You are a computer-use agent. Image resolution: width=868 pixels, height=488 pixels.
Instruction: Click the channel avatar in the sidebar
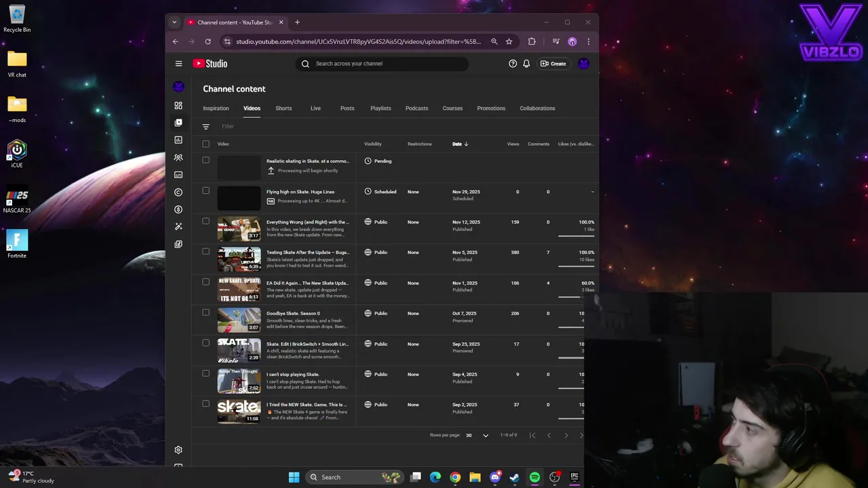pyautogui.click(x=178, y=87)
